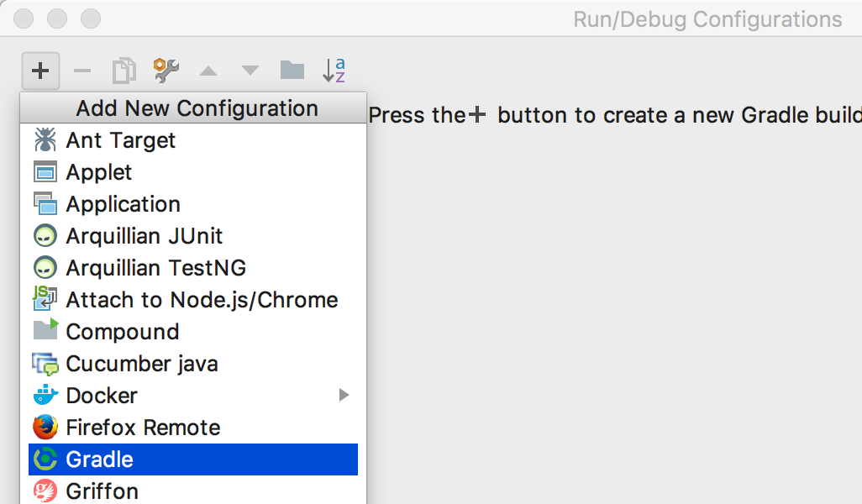Click the Firefox Remote browser icon
The height and width of the screenshot is (504, 862).
[45, 427]
